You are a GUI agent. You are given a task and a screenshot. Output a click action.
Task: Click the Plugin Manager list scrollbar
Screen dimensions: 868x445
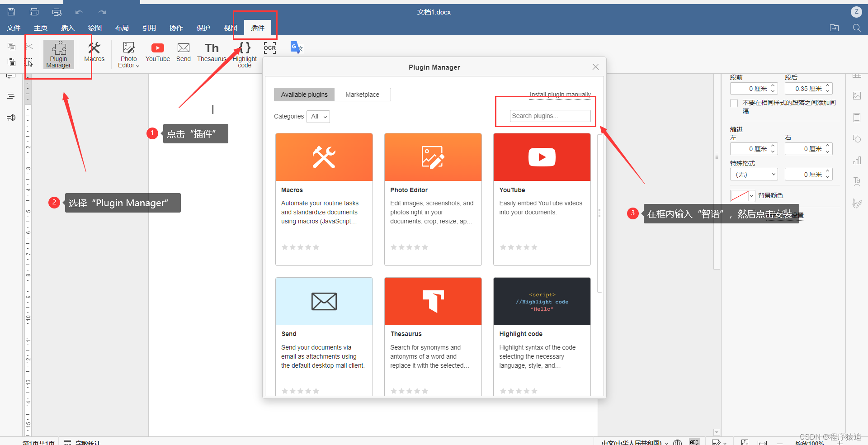pos(600,213)
